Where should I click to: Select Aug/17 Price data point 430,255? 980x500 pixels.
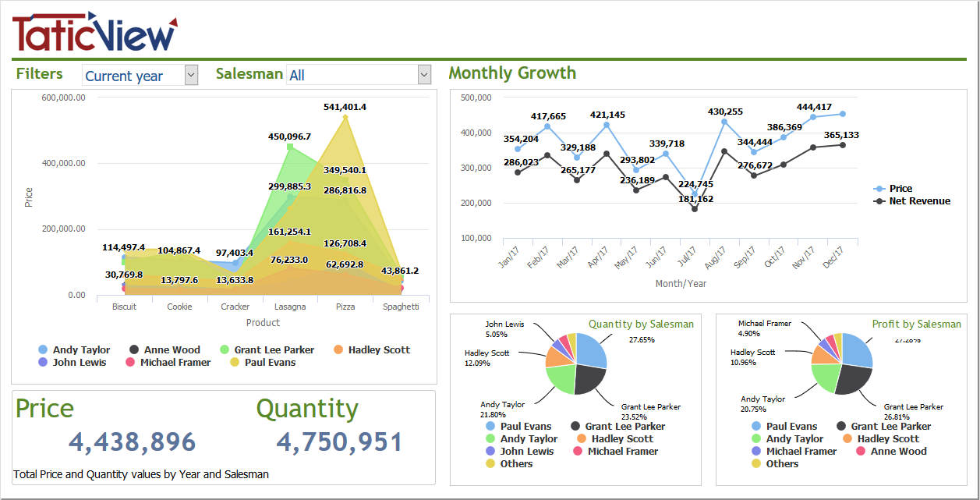[724, 122]
